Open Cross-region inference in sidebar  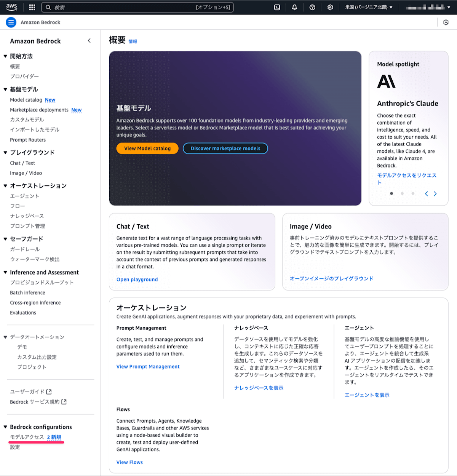(x=35, y=303)
